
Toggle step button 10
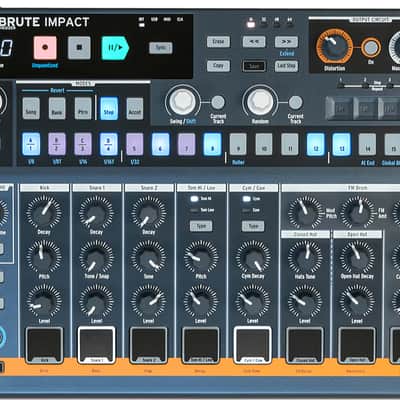[x=264, y=144]
